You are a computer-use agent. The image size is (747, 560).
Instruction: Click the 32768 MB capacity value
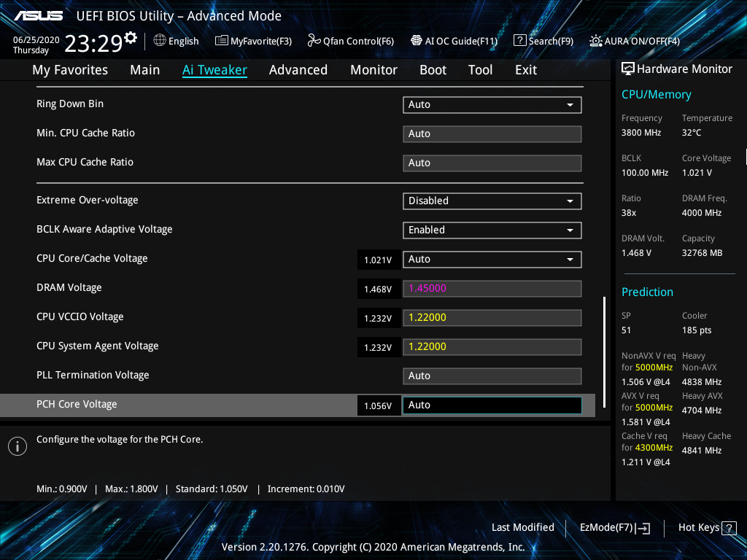pyautogui.click(x=702, y=253)
